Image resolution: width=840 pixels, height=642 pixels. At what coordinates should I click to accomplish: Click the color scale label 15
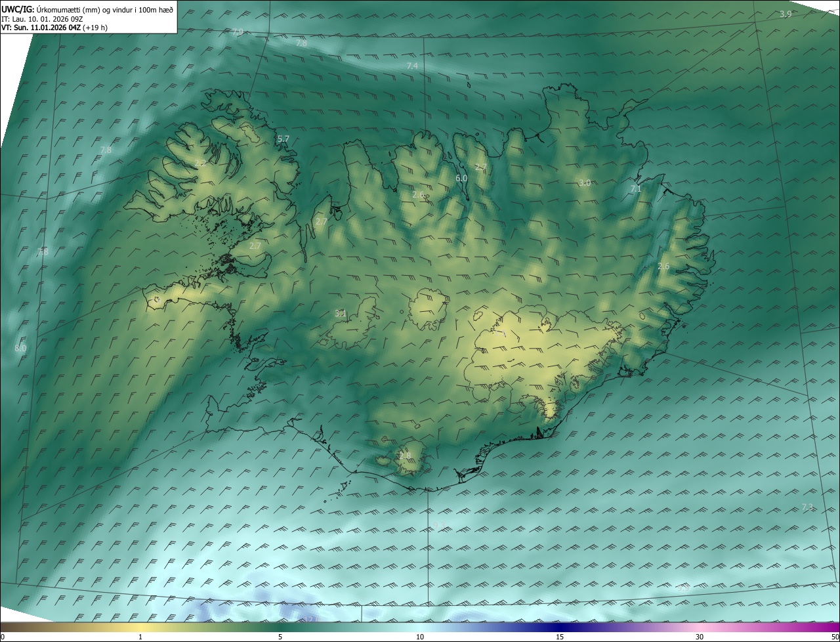click(560, 637)
